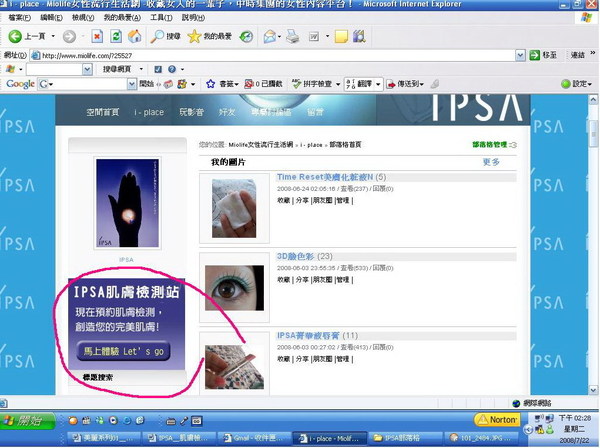
Task: Click the '馬上體驗 Let's go' button
Action: [123, 351]
